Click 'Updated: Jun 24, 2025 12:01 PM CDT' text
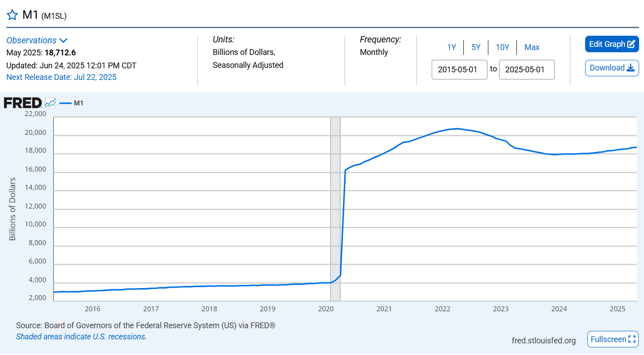Screen dimensions: 644x355 click(71, 66)
